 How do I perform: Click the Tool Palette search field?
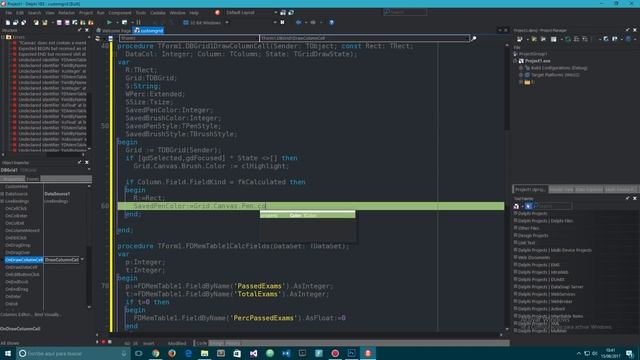[553, 206]
